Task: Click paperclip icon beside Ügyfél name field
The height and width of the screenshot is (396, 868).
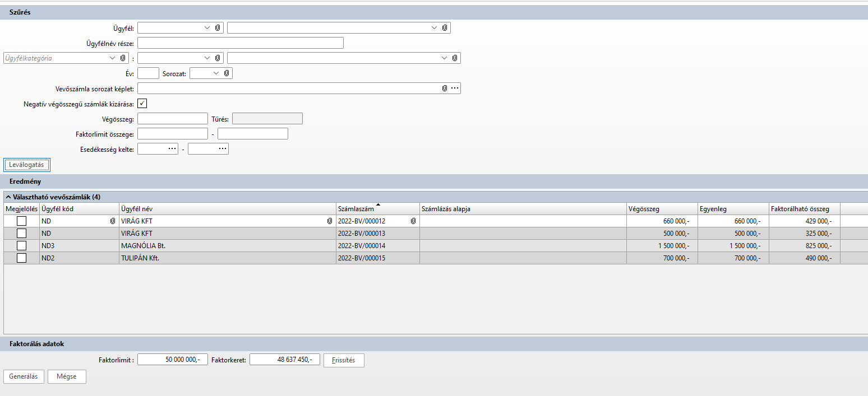Action: (445, 27)
